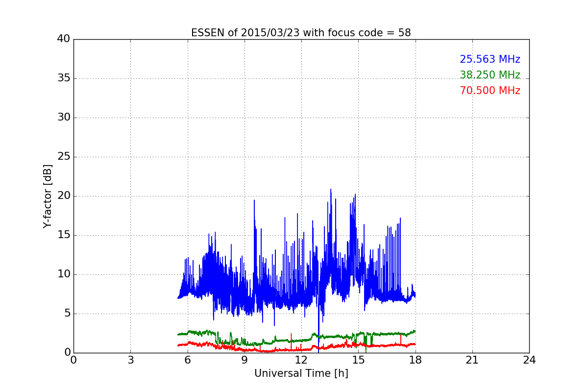The width and height of the screenshot is (588, 392).
Task: Click the y-axis tick label '15'
Action: pos(64,235)
